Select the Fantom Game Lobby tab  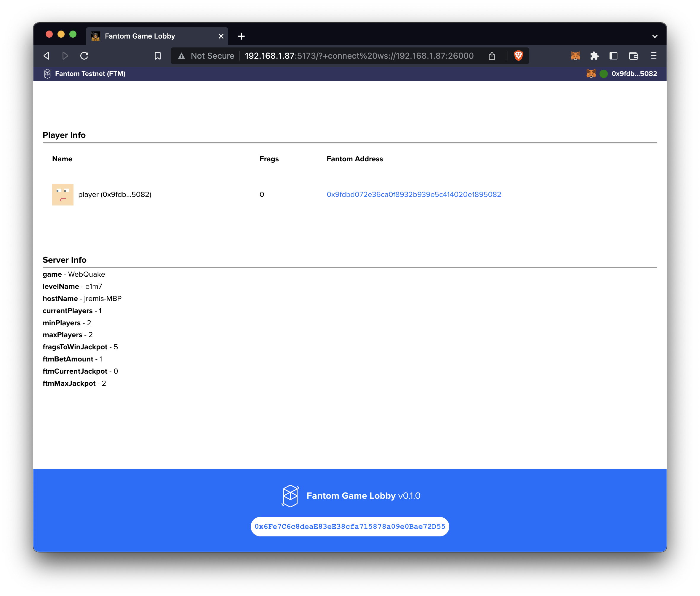140,36
